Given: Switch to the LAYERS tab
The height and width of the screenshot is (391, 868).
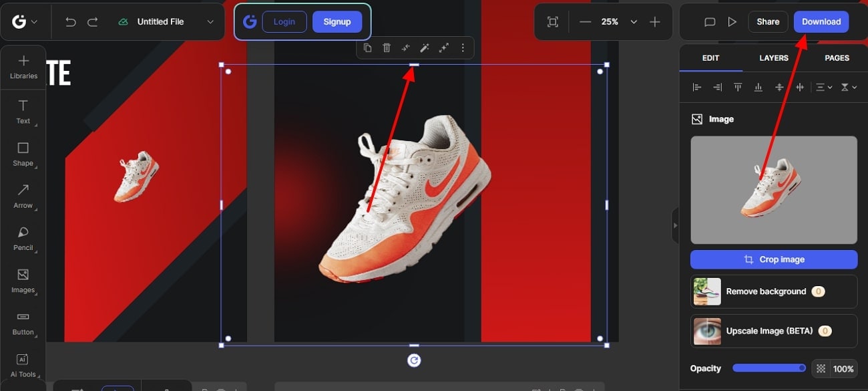Looking at the screenshot, I should click(774, 58).
